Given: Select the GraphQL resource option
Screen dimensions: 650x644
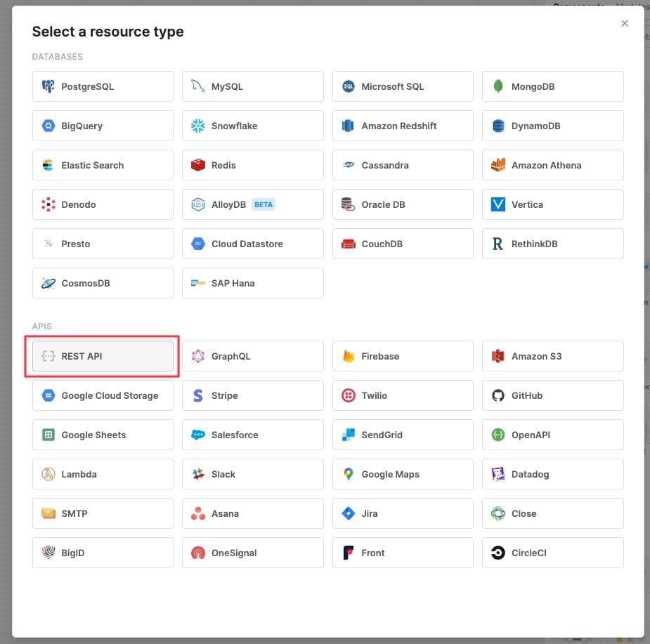Looking at the screenshot, I should point(253,356).
